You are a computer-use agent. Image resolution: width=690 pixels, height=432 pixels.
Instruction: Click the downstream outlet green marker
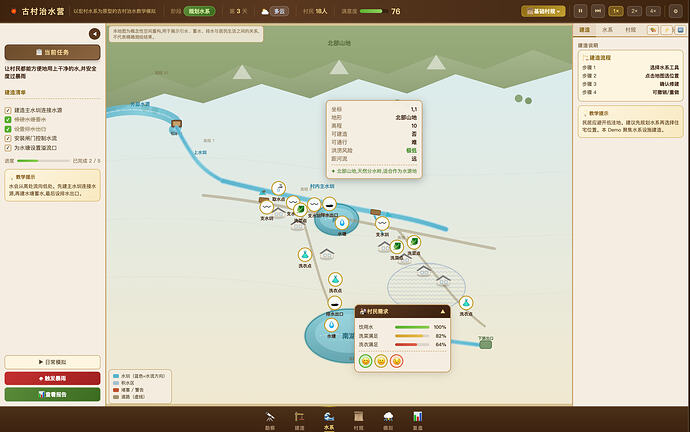(485, 344)
